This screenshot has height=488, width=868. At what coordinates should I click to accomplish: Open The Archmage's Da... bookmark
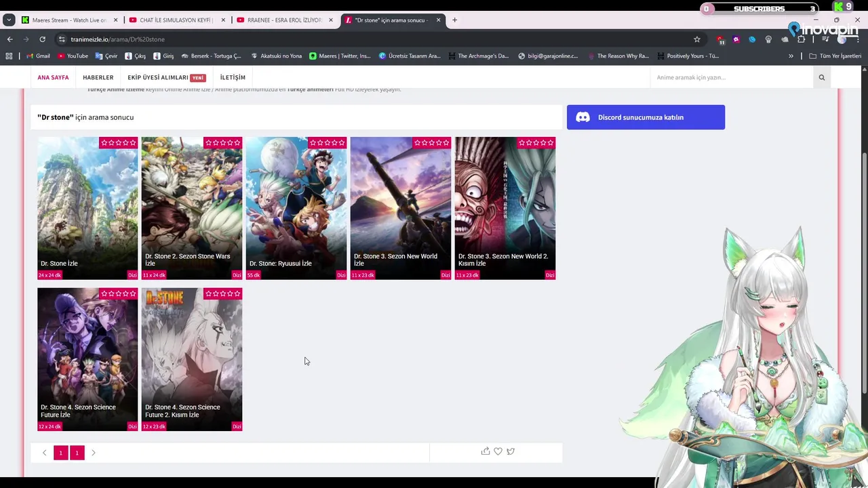point(478,56)
